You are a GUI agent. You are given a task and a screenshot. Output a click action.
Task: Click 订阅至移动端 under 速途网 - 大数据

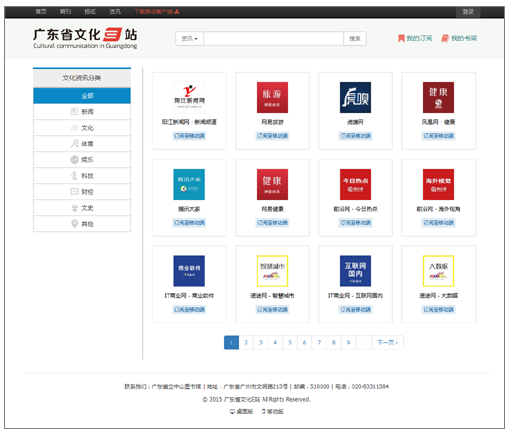(x=438, y=310)
